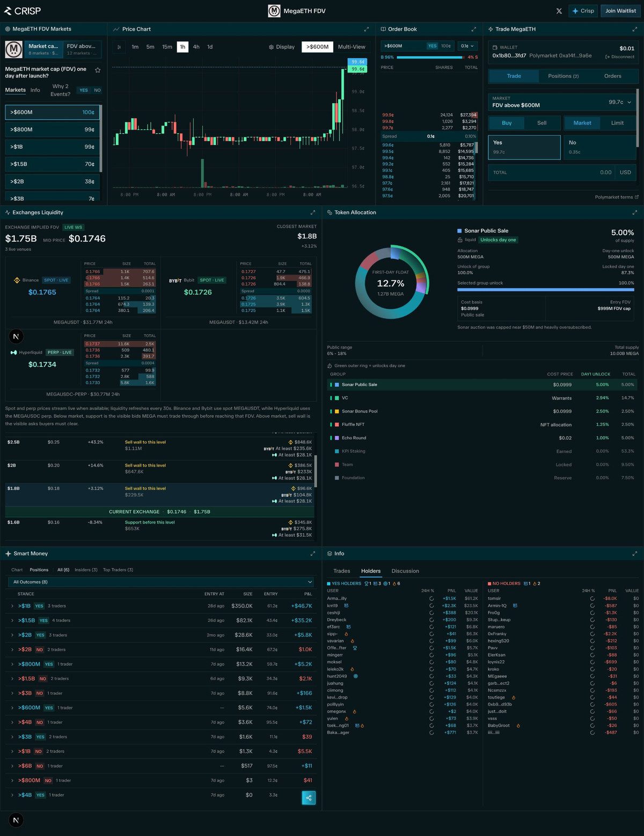644x836 pixels.
Task: Open the Discussion tab in Info
Action: tap(405, 571)
